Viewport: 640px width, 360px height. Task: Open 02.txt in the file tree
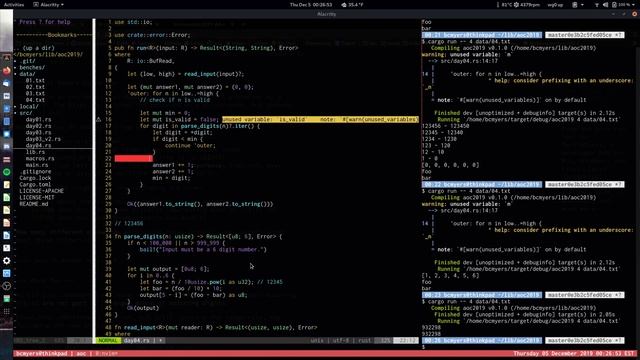[35, 87]
